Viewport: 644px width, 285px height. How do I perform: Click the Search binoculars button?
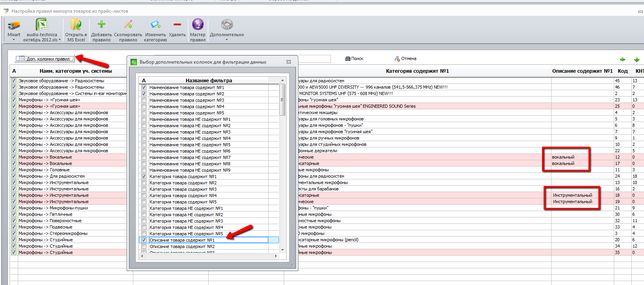[354, 58]
